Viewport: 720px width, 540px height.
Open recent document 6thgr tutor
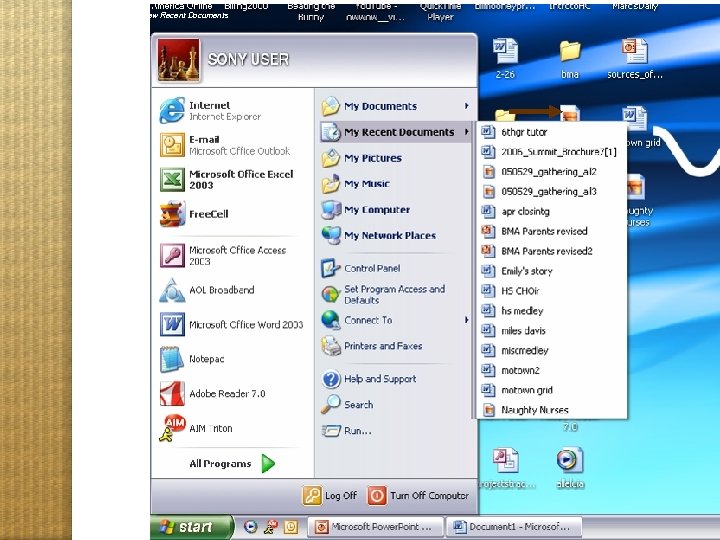[552, 132]
